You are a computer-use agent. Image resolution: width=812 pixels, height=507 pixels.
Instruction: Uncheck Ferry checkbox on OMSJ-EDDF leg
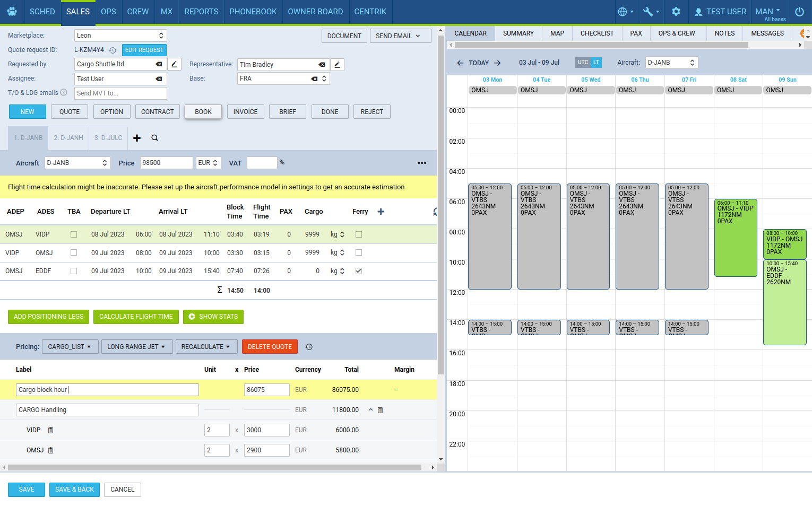click(x=359, y=271)
